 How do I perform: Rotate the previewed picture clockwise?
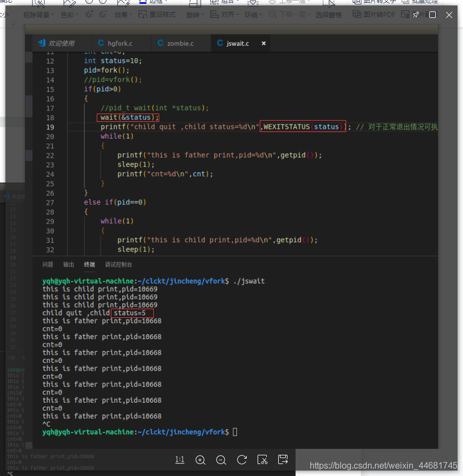[x=242, y=460]
